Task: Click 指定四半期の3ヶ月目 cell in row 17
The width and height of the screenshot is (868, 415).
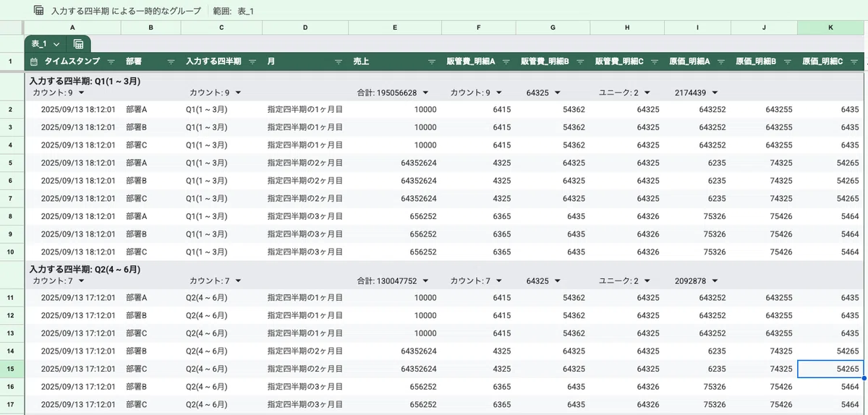Action: tap(305, 404)
